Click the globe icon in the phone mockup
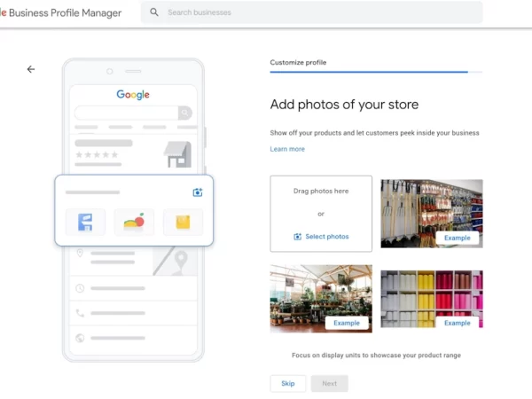The image size is (532, 399). click(x=80, y=338)
